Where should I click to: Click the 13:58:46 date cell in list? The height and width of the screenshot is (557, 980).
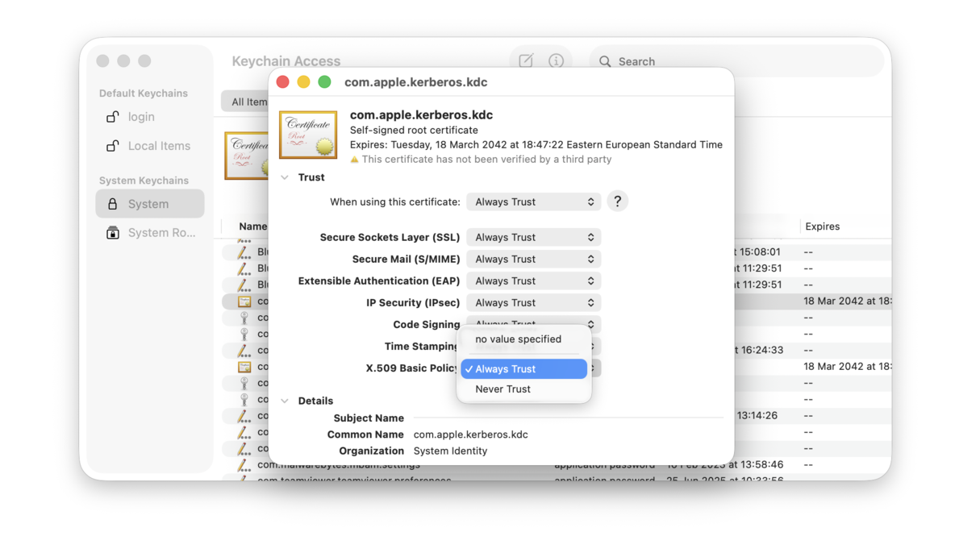pos(725,465)
